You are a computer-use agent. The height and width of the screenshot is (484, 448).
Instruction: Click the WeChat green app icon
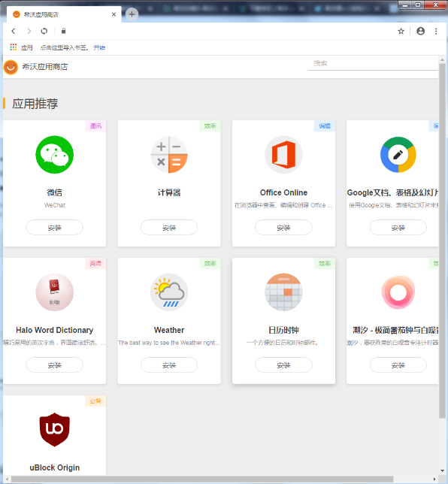(55, 155)
